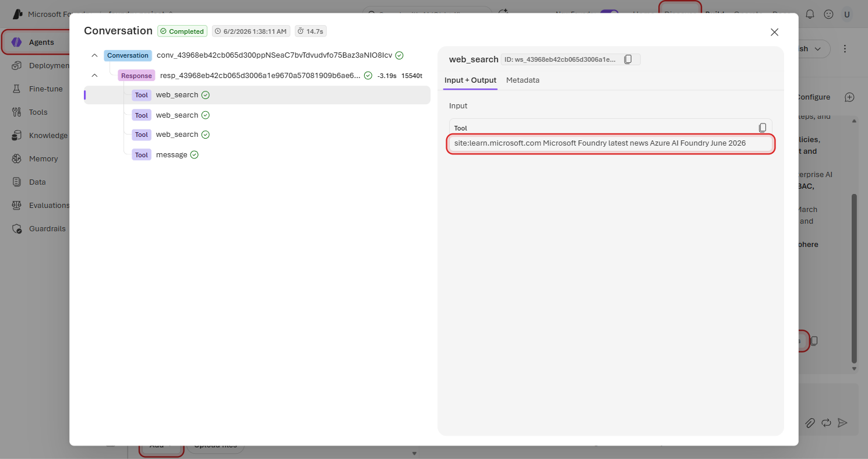Close the Conversation dialog
Viewport: 868px width, 459px height.
774,32
